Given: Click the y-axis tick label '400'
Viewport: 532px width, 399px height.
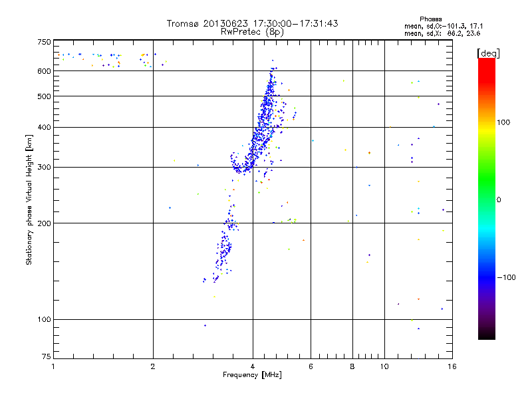Looking at the screenshot, I should click(44, 127).
